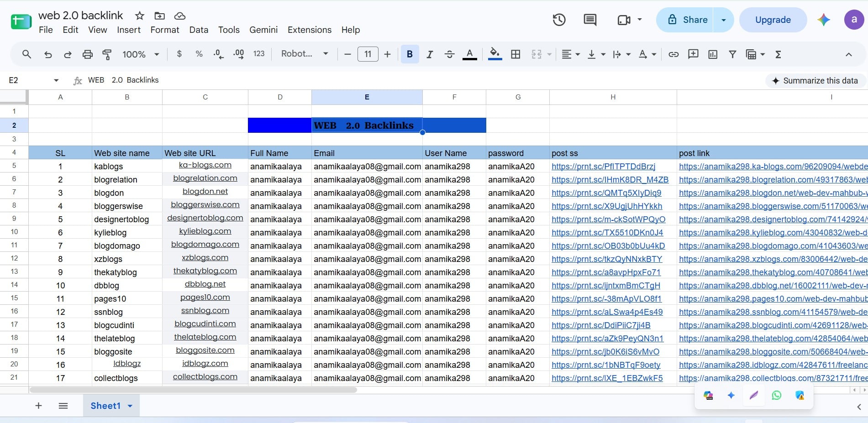The image size is (868, 423).
Task: Move the document to a folder
Action: point(159,16)
